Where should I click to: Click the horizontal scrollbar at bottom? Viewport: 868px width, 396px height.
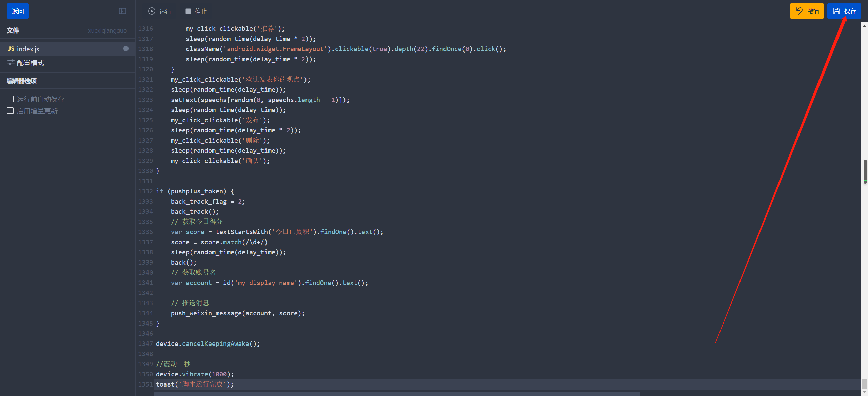click(x=397, y=394)
